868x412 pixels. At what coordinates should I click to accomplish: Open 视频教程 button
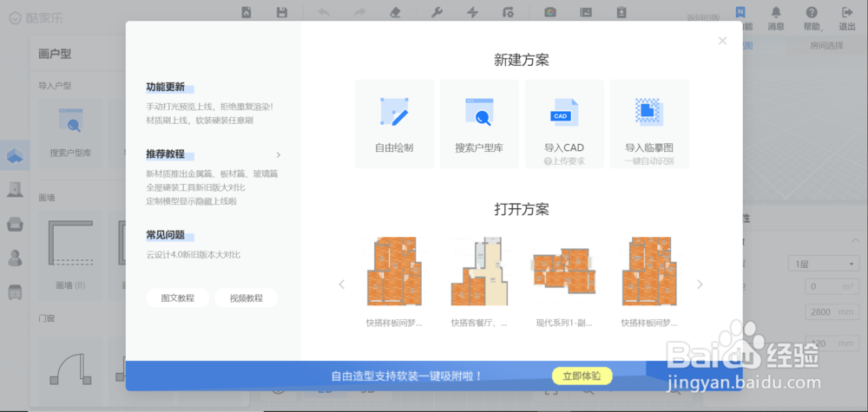click(x=247, y=298)
